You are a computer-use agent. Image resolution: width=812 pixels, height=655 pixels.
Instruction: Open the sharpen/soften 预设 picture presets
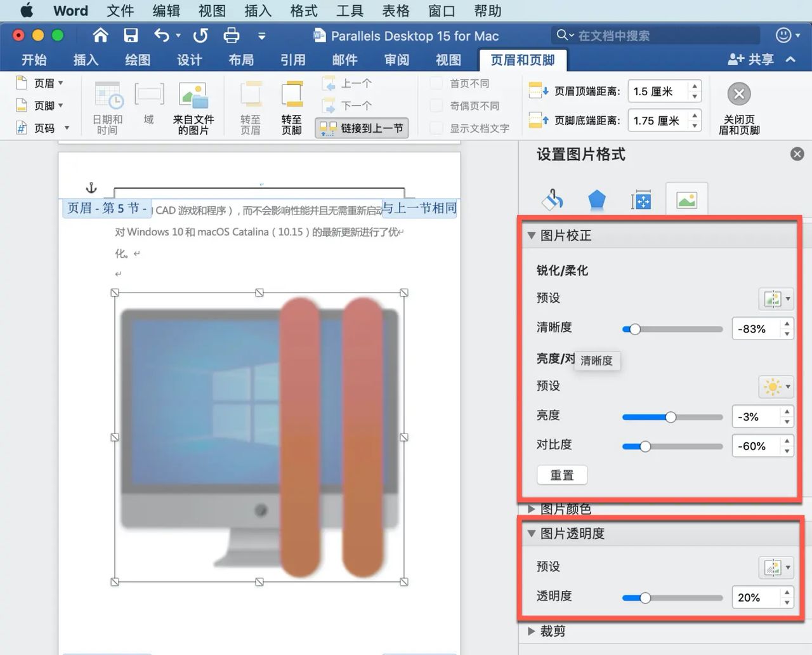775,298
